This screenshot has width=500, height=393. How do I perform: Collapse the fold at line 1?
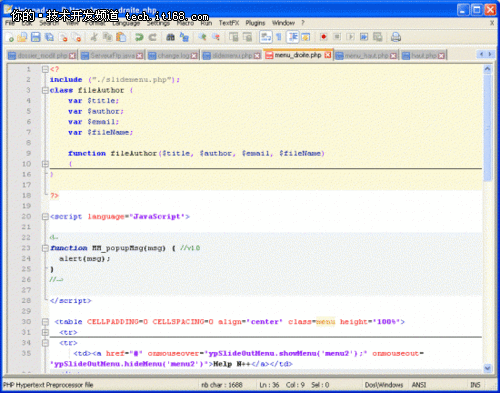pyautogui.click(x=45, y=69)
